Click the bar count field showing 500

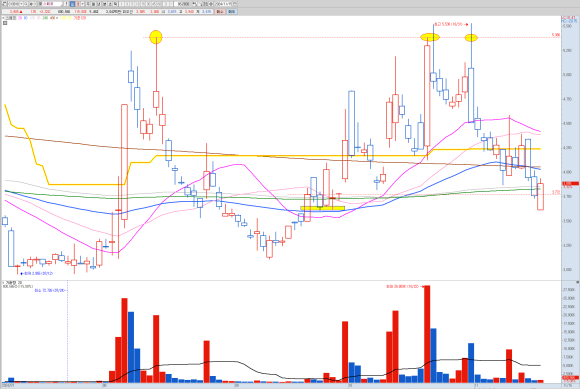pyautogui.click(x=182, y=4)
